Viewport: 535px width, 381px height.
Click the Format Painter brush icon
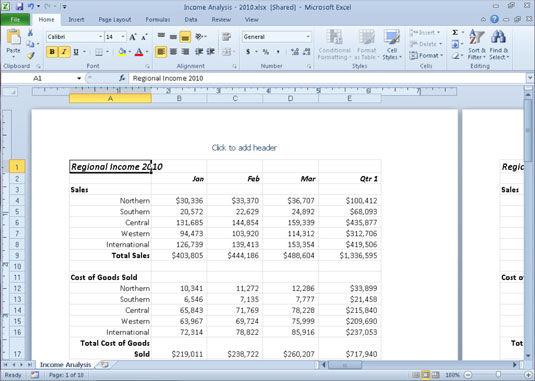click(x=31, y=55)
